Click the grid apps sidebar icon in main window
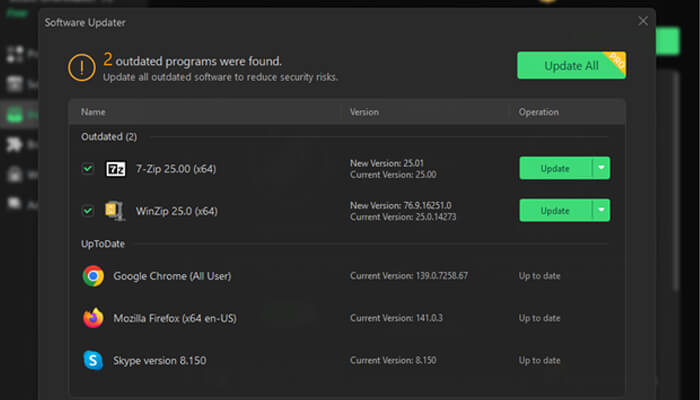Viewport: 700px width, 400px height. pyautogui.click(x=15, y=54)
